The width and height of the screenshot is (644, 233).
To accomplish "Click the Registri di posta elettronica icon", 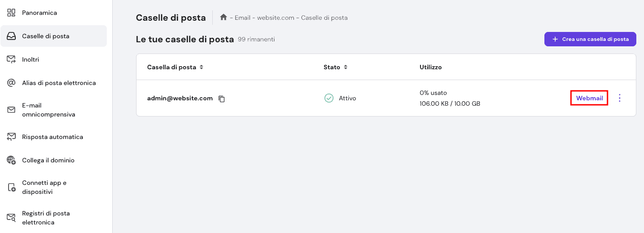I will pos(11,218).
